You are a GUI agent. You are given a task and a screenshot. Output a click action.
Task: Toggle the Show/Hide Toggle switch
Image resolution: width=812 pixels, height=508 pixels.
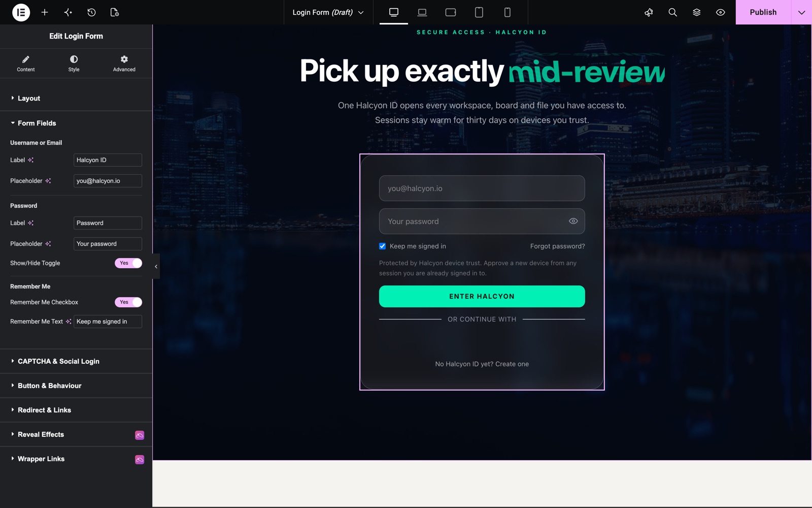(x=128, y=263)
